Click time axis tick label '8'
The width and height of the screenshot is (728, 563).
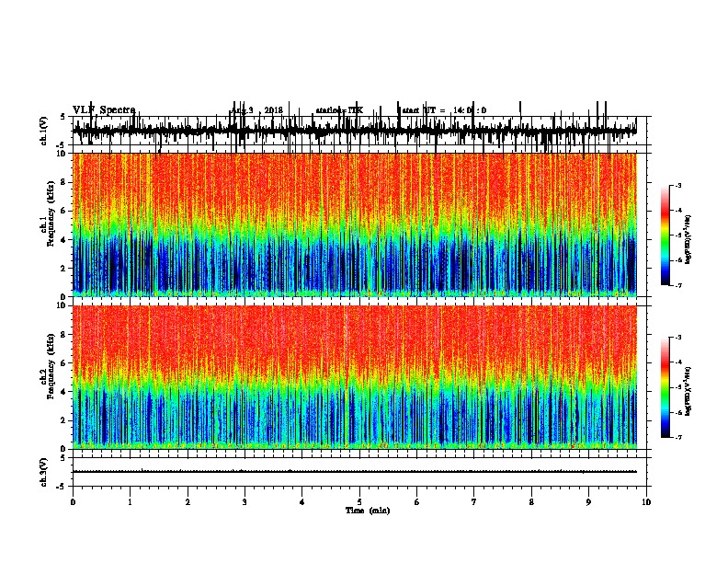[531, 502]
